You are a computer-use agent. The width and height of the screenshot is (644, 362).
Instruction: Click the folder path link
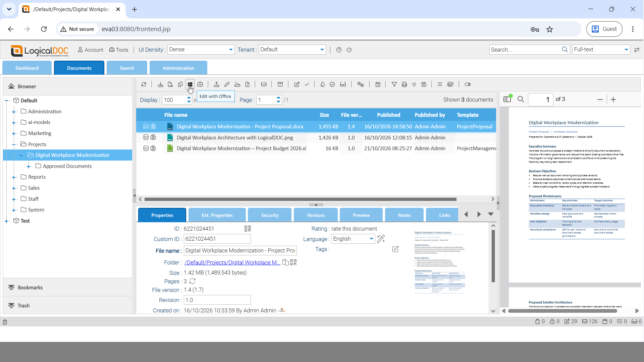click(232, 262)
